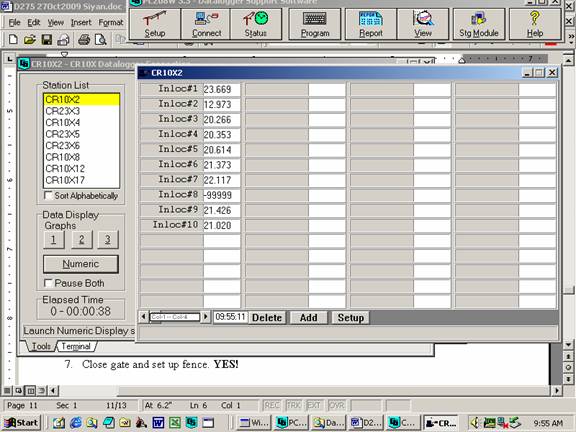Click the tab alignment selector in Word ruler
The width and height of the screenshot is (576, 432).
click(x=10, y=59)
